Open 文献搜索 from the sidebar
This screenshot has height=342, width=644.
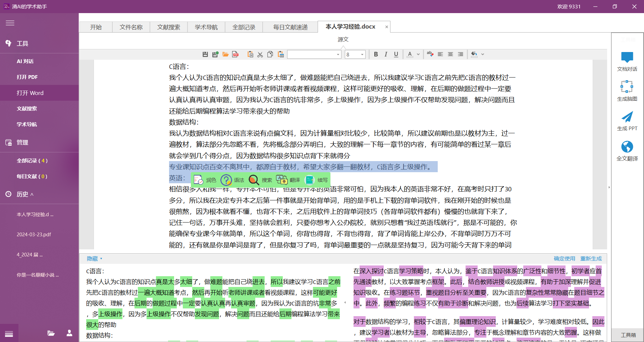39,109
